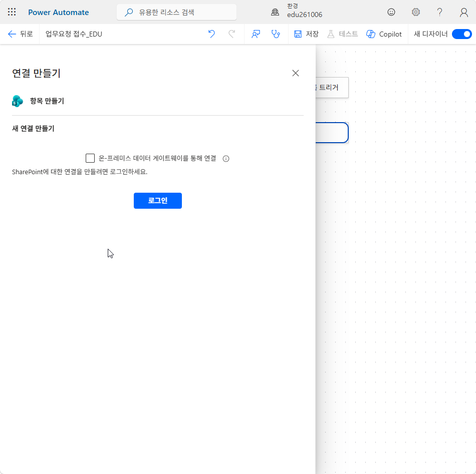Image resolution: width=476 pixels, height=474 pixels.
Task: Open the comments feedback icon
Action: (x=256, y=34)
